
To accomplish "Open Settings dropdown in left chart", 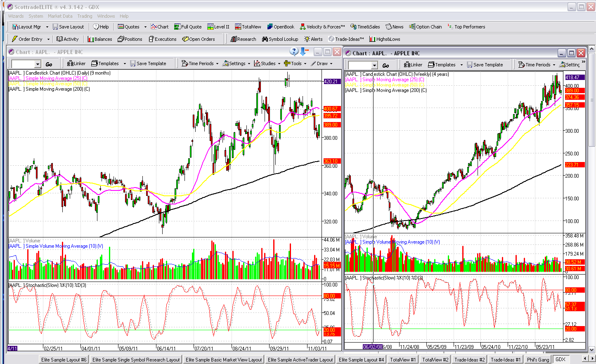I will point(249,63).
